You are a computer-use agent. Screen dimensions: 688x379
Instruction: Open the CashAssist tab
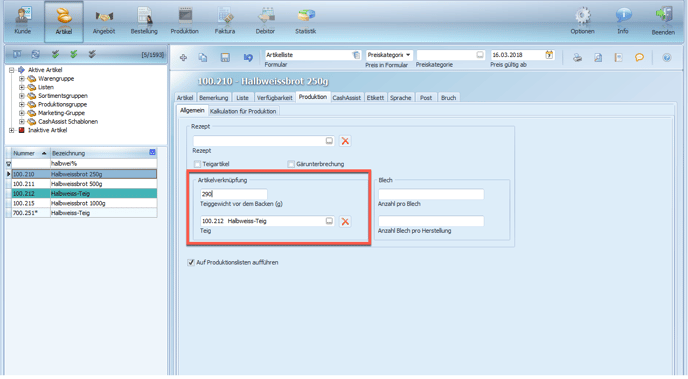click(347, 98)
